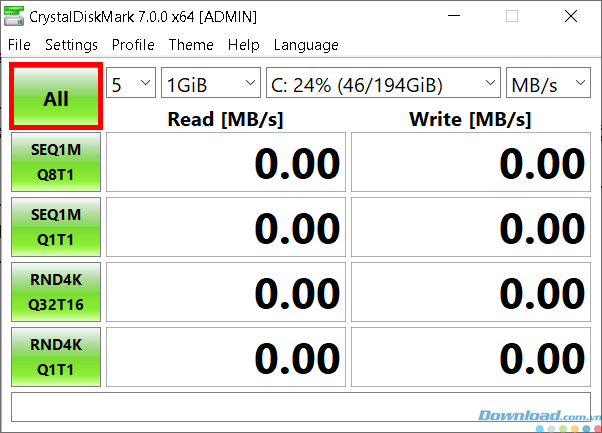Screen dimensions: 602x433
Task: Open the File menu
Action: coord(19,45)
